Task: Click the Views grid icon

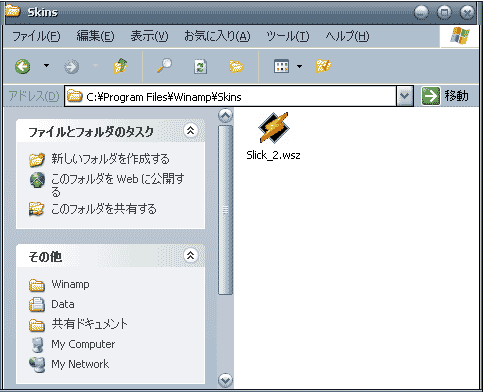Action: tap(281, 66)
